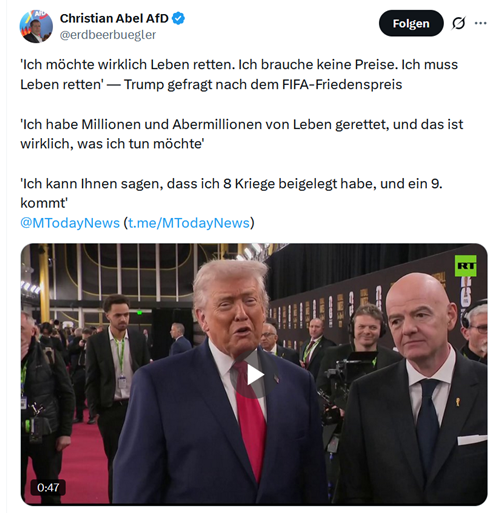Click the 'Ich möchte wirklich Leben retten' paragraph
This screenshot has height=513, width=500.
tap(239, 74)
